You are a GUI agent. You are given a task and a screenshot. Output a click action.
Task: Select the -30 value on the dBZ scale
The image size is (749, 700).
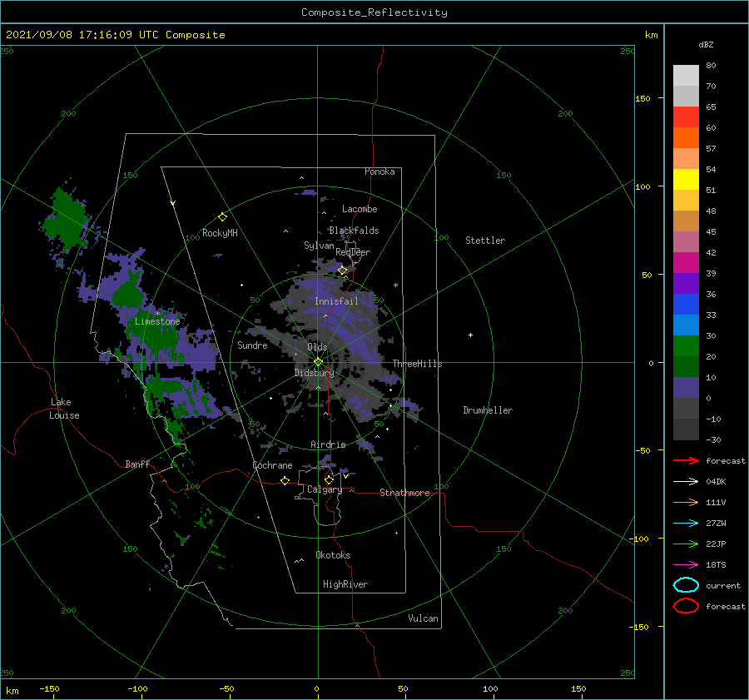714,440
